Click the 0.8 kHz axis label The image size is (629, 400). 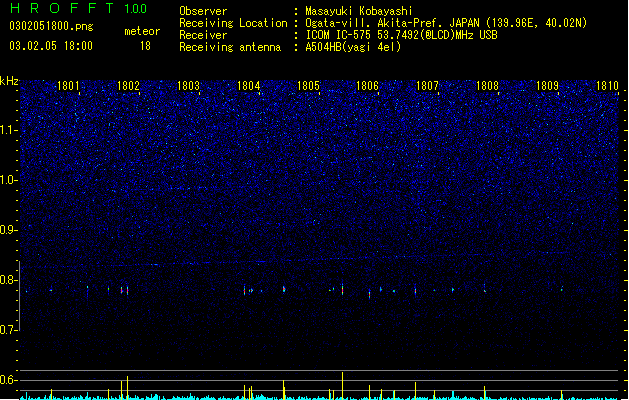[x=9, y=280]
